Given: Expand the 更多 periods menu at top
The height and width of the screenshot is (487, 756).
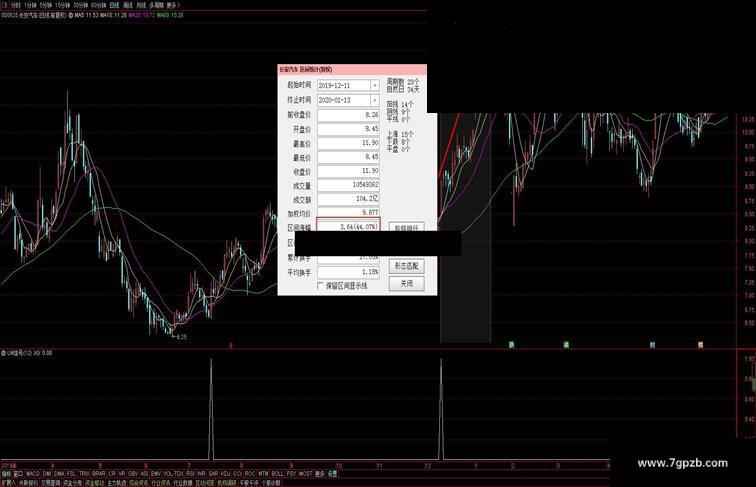Looking at the screenshot, I should click(173, 5).
